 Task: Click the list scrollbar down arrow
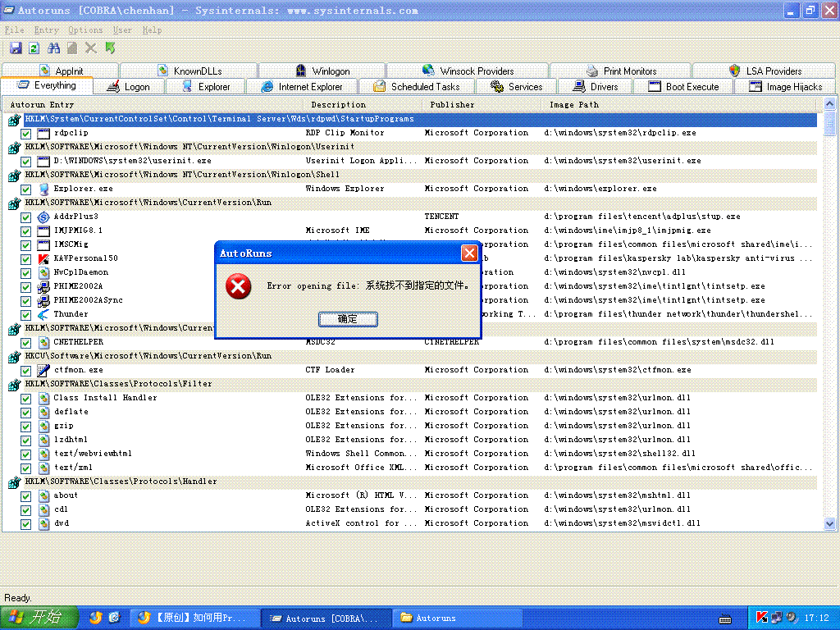829,524
